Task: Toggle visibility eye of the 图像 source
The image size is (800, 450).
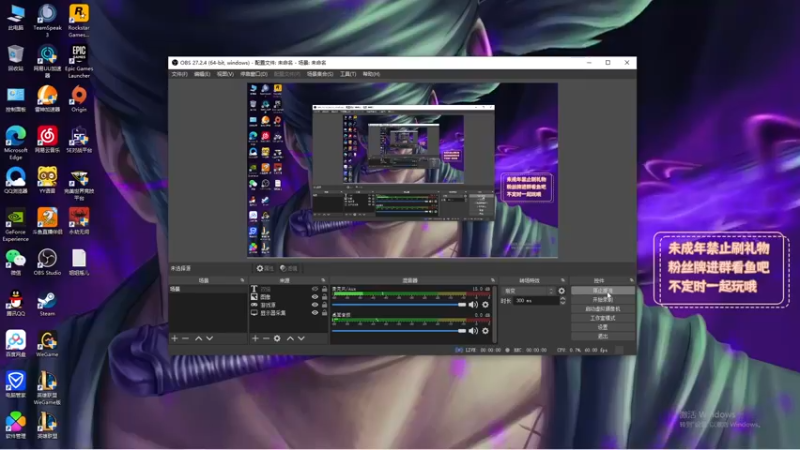Action: tap(315, 297)
